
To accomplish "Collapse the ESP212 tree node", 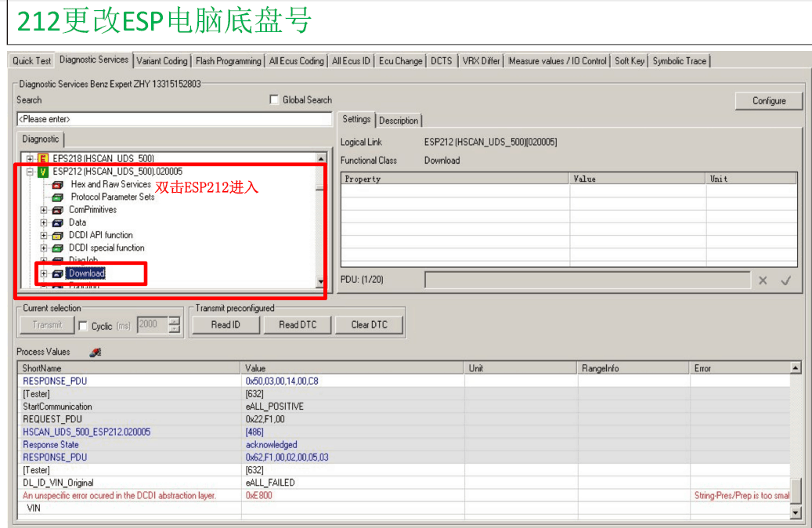I will tap(30, 172).
